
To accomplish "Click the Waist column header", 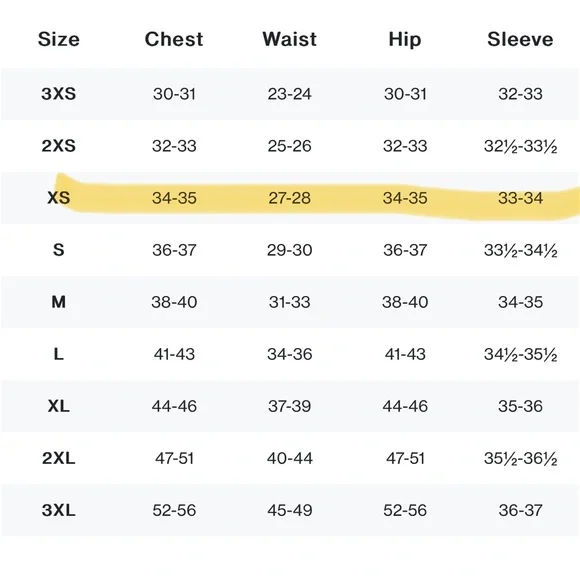I will [x=289, y=39].
